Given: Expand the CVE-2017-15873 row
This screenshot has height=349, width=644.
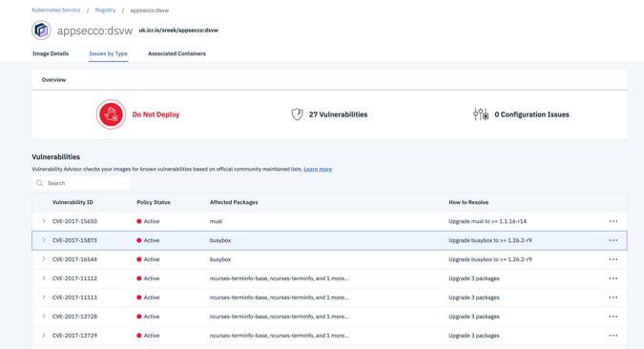Looking at the screenshot, I should [44, 239].
